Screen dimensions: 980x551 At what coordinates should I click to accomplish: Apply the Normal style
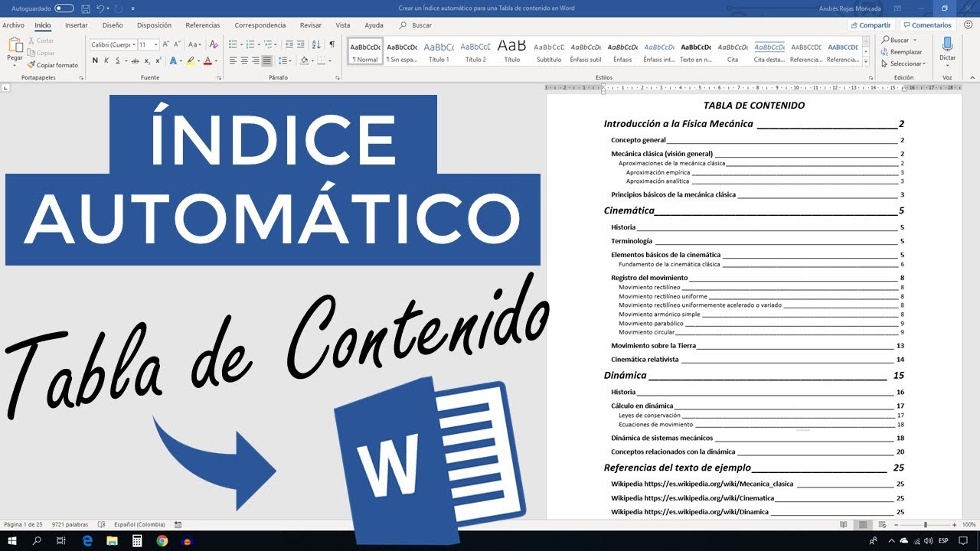(x=365, y=51)
